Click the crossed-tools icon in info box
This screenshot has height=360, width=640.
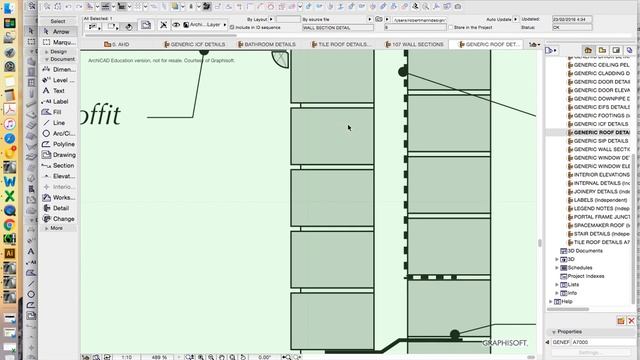[x=163, y=25]
